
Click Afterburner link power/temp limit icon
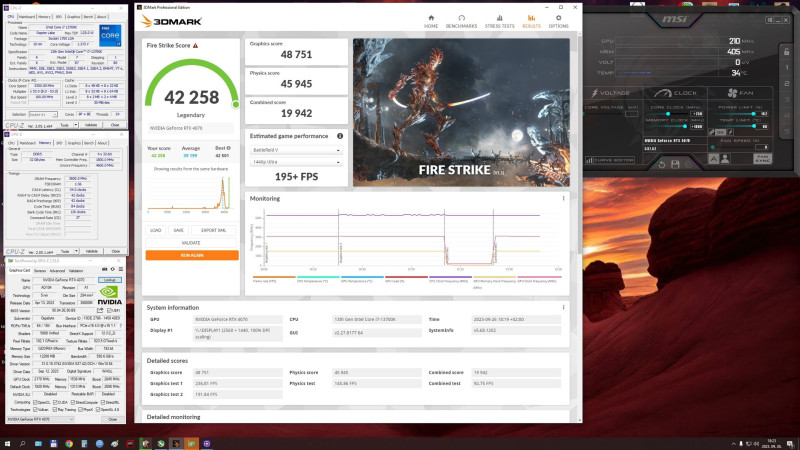pyautogui.click(x=712, y=132)
